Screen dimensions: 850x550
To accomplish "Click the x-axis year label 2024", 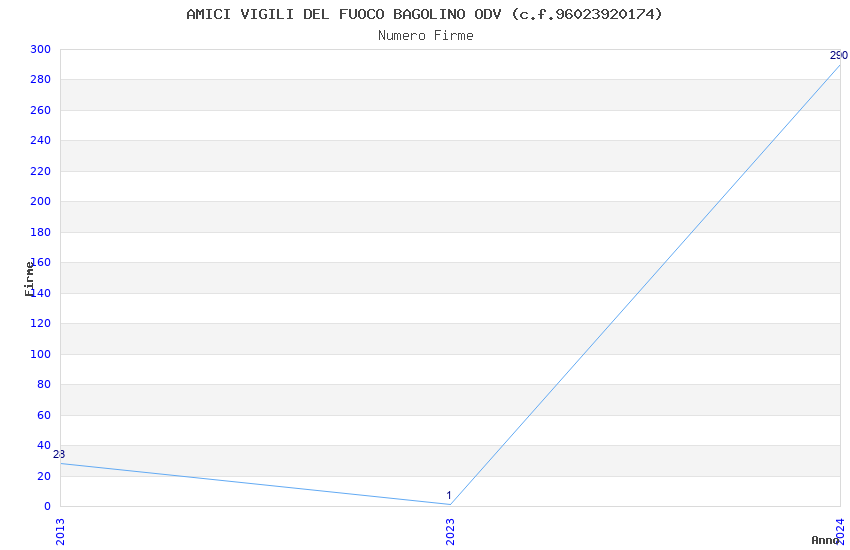I will [x=840, y=532].
